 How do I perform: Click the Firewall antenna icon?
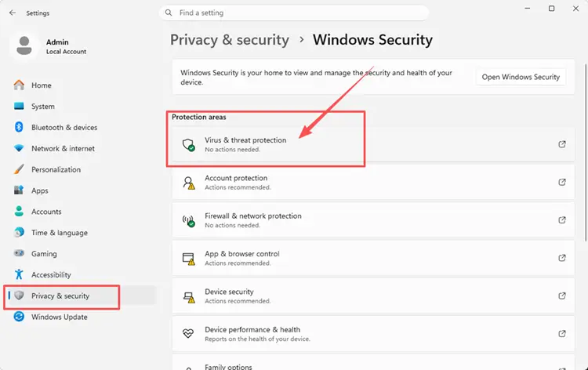(189, 220)
